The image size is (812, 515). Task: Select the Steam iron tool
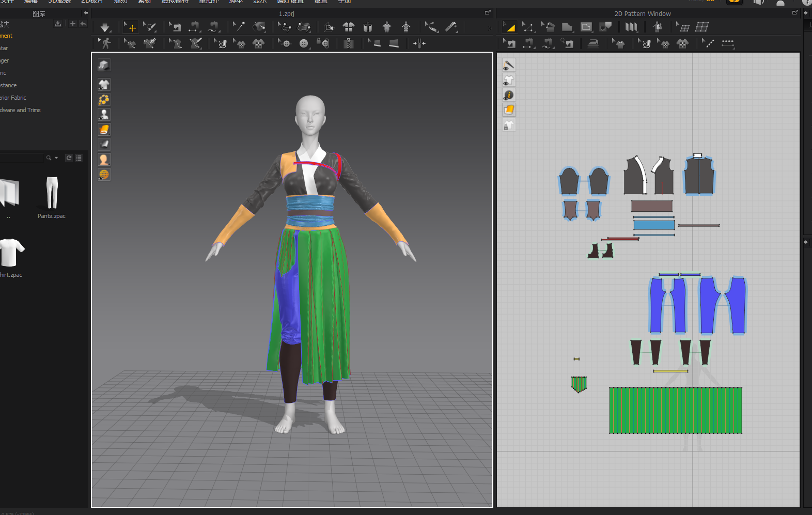pos(593,43)
